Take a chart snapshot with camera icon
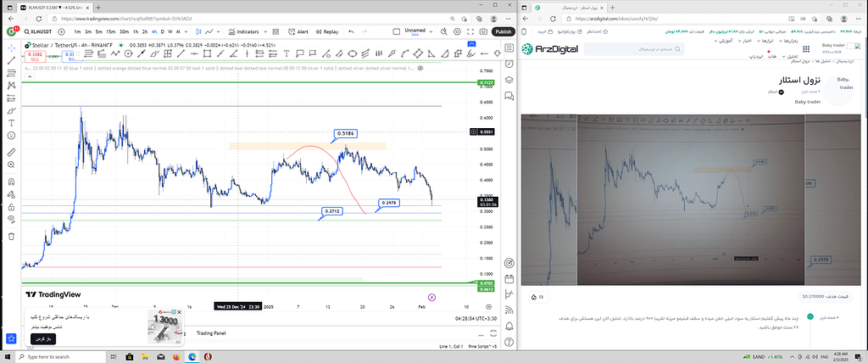This screenshot has height=363, width=868. pyautogui.click(x=483, y=31)
